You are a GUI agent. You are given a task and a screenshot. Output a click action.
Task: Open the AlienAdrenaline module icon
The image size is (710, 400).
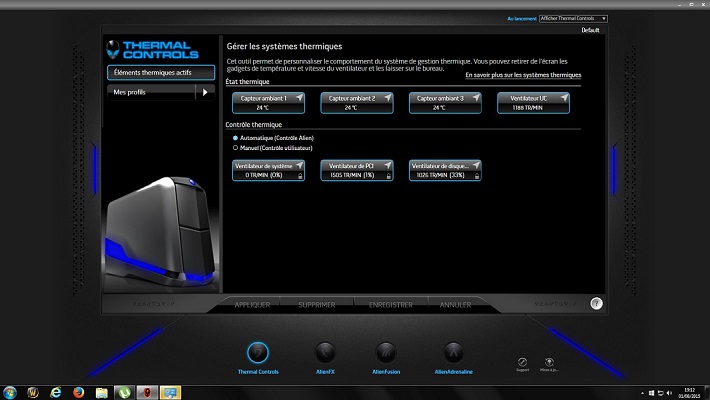click(x=453, y=352)
